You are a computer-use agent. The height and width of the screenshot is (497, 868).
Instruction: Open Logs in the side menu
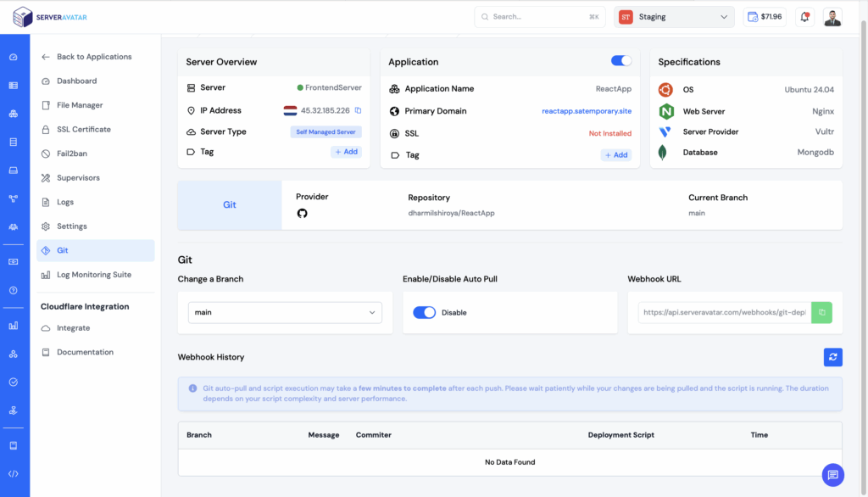tap(95, 202)
